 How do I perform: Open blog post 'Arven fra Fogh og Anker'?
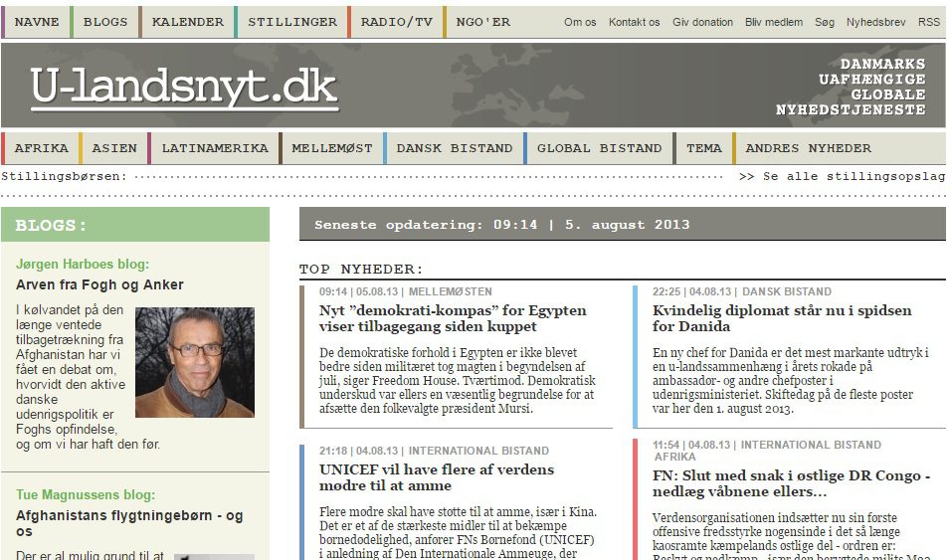point(99,284)
